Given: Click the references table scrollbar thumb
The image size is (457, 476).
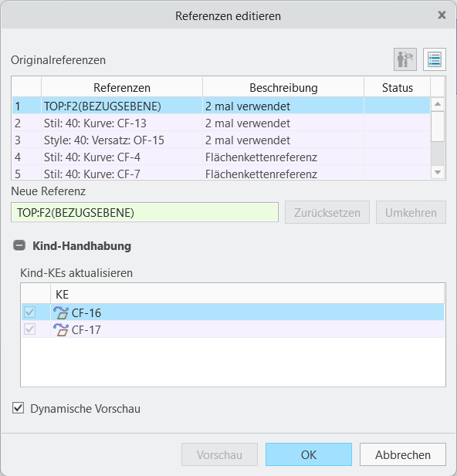Looking at the screenshot, I should (438, 127).
